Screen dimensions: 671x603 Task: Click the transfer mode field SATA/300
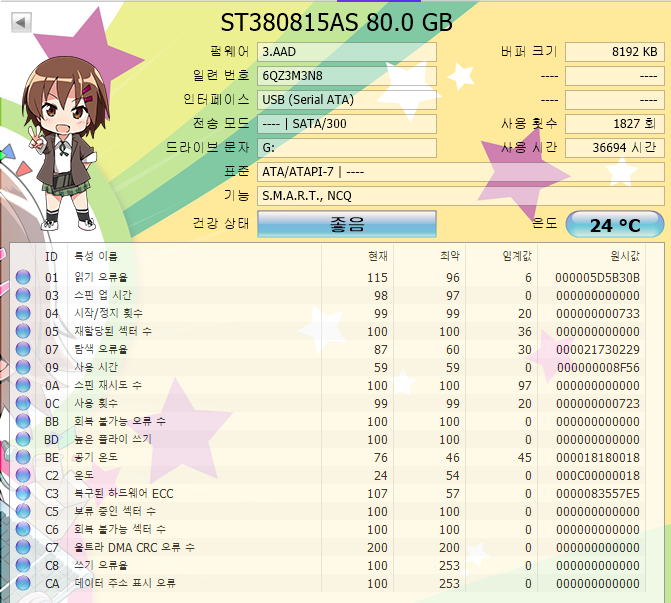[x=347, y=124]
